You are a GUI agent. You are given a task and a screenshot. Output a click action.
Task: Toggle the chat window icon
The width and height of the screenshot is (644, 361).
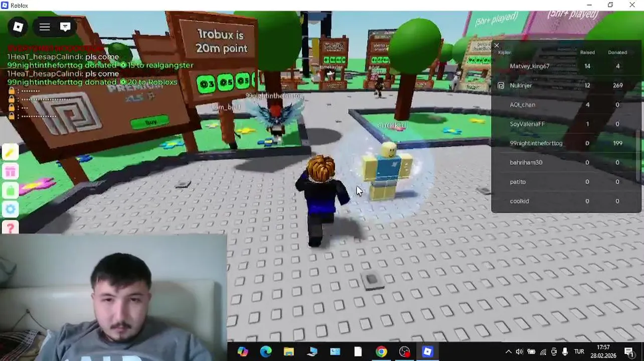coord(65,27)
